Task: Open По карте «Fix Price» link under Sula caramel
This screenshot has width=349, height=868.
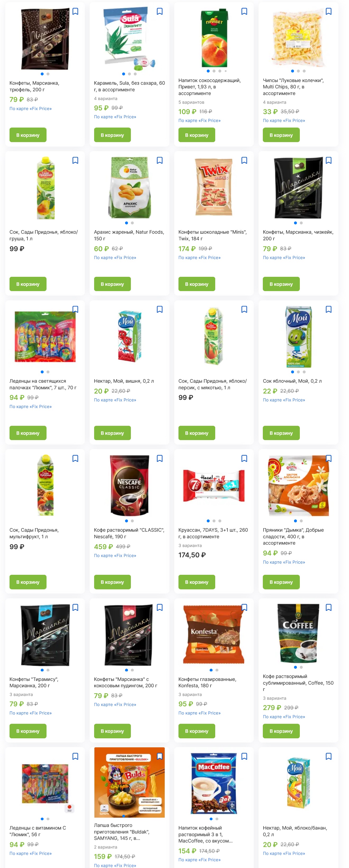Action: [115, 117]
